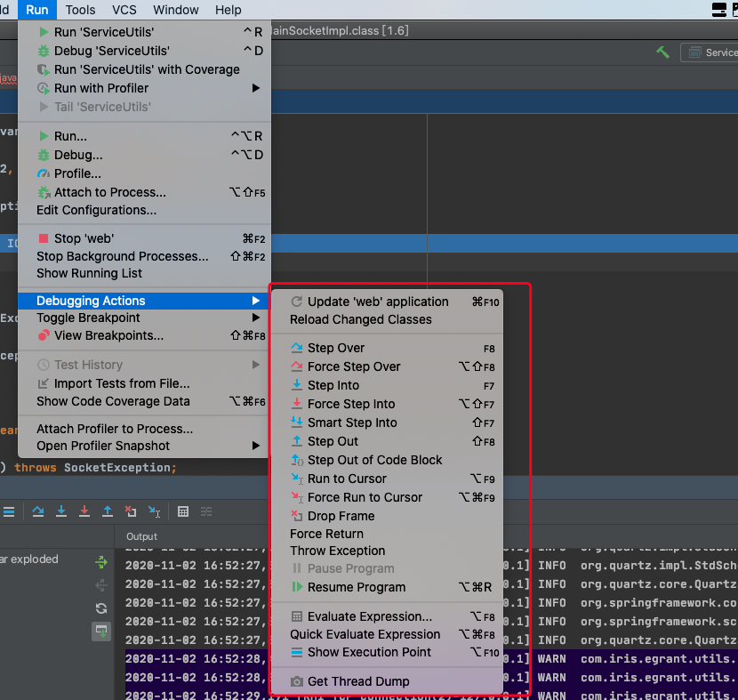Open the Tools menu in menu bar
The height and width of the screenshot is (700, 738).
(x=80, y=10)
